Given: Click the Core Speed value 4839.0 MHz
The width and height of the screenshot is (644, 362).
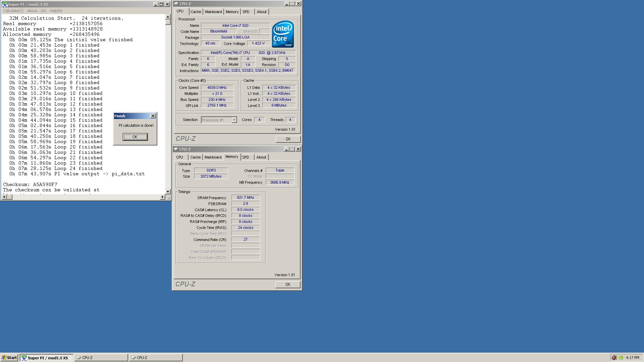Looking at the screenshot, I should [x=217, y=87].
